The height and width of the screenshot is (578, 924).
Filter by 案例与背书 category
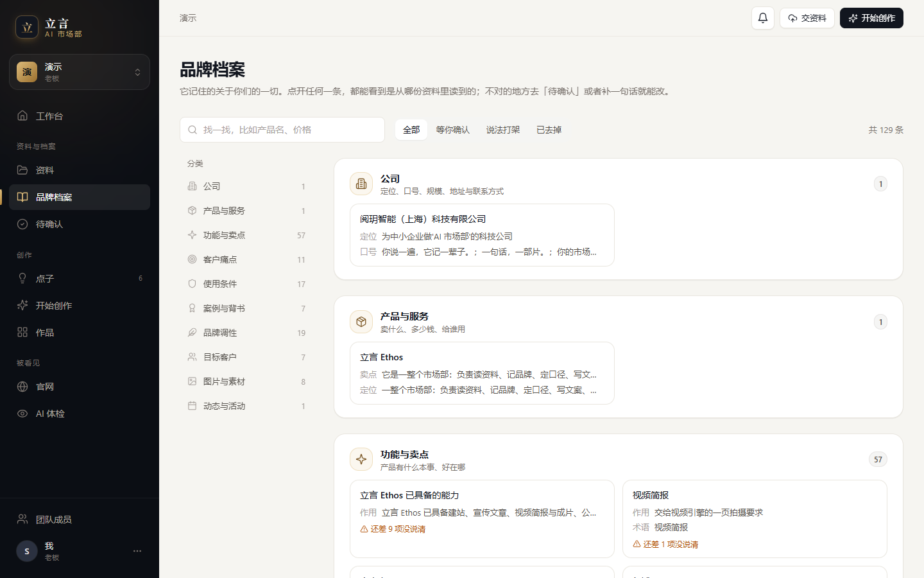(246, 308)
